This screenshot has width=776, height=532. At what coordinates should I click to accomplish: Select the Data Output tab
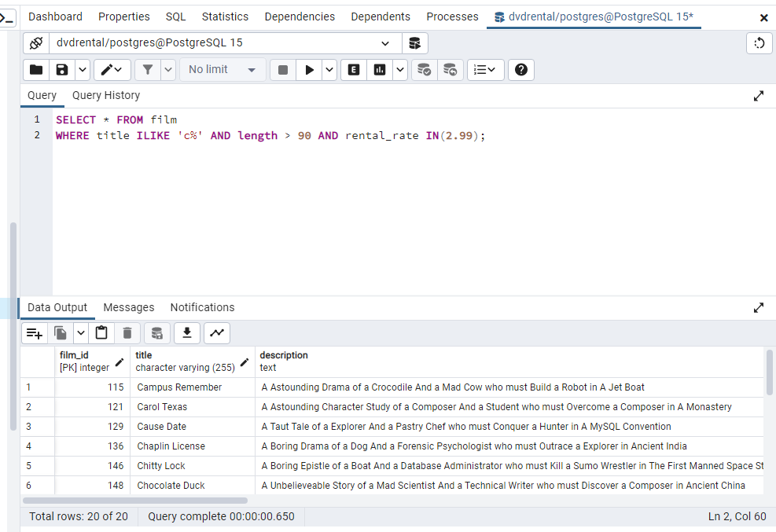click(x=57, y=307)
